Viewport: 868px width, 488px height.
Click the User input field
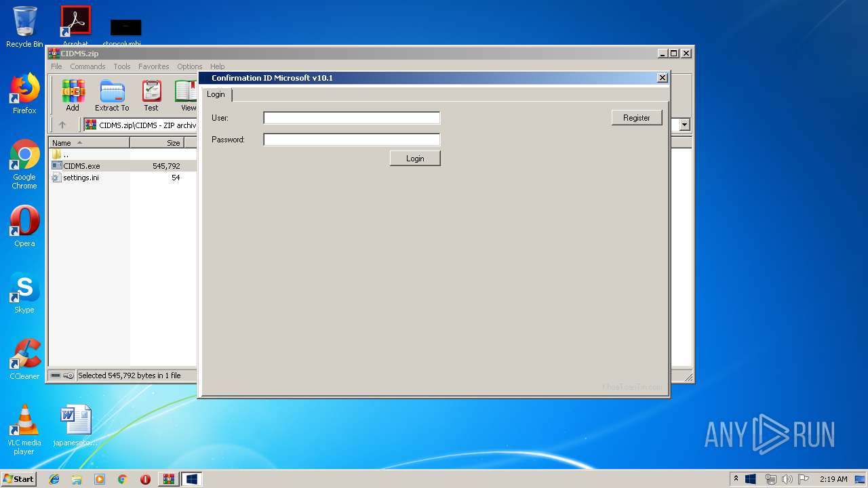[x=352, y=118]
